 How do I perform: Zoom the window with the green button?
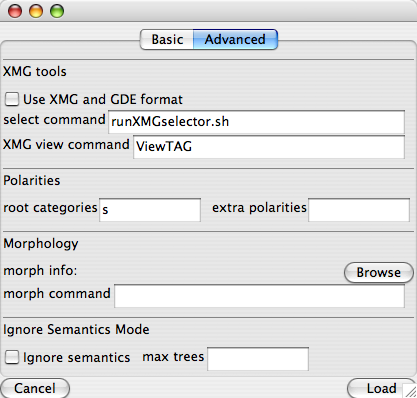57,11
